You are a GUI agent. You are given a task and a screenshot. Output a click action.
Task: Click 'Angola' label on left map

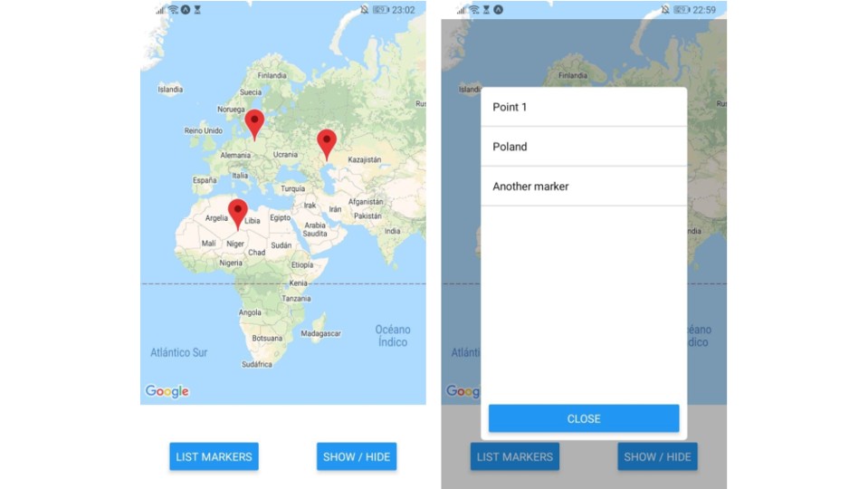tap(250, 312)
